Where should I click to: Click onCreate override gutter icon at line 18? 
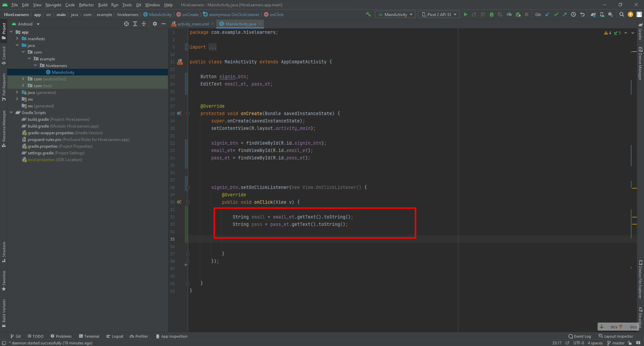pyautogui.click(x=179, y=114)
